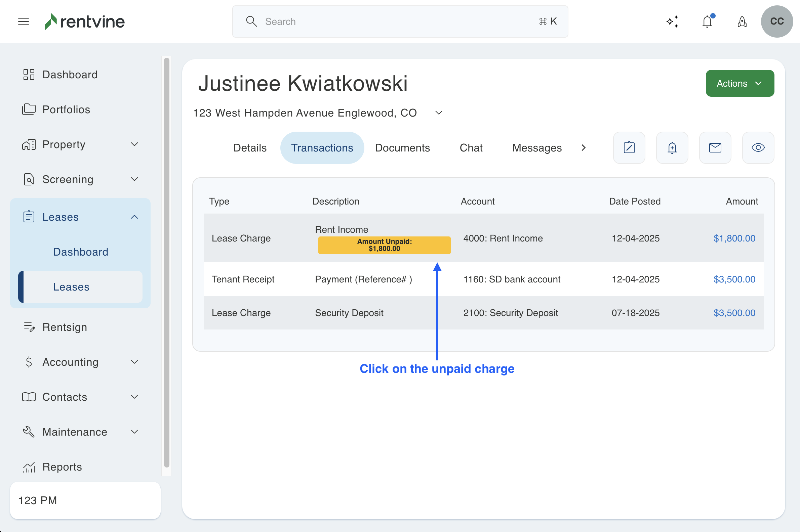
Task: Show more tabs with right arrow
Action: coord(584,147)
